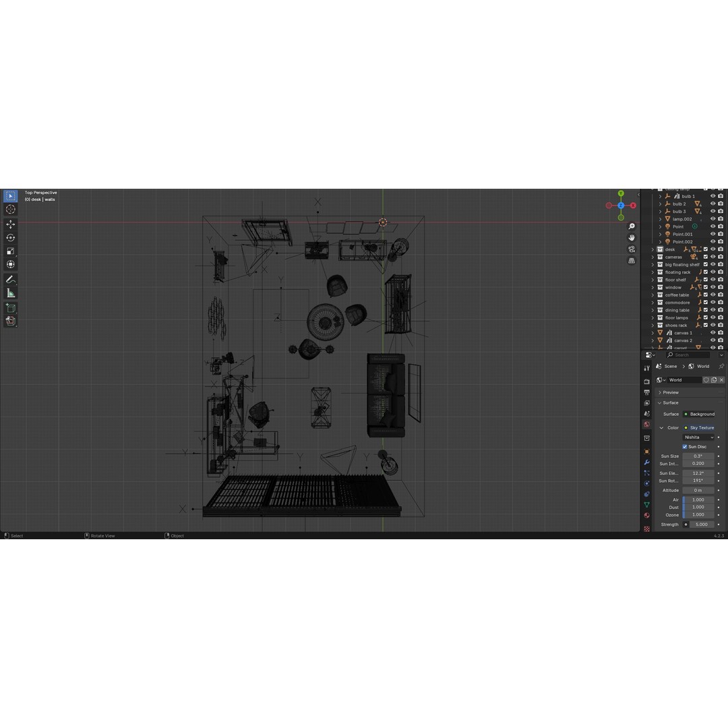The width and height of the screenshot is (728, 728).
Task: Uncheck the floor lamps collection checkbox
Action: pyautogui.click(x=706, y=317)
